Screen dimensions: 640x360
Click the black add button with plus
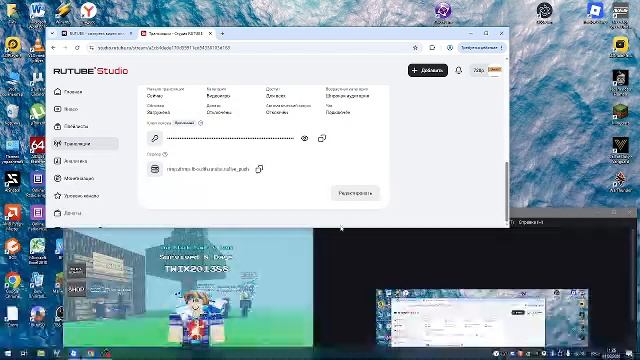pos(427,70)
